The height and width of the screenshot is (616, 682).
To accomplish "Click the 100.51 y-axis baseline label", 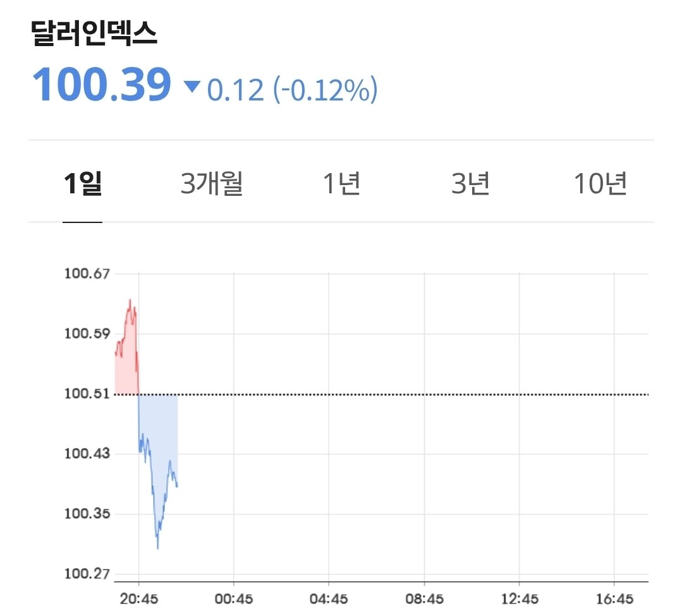I will pos(87,394).
